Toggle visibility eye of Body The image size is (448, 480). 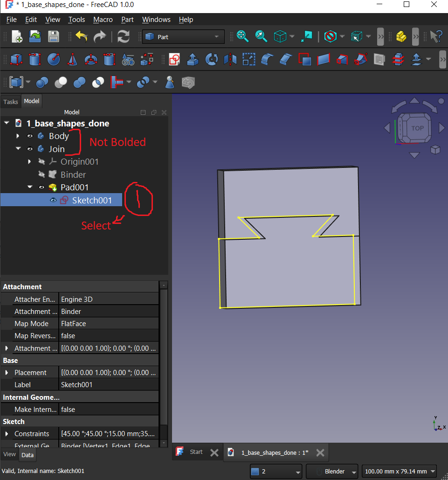[x=30, y=136]
